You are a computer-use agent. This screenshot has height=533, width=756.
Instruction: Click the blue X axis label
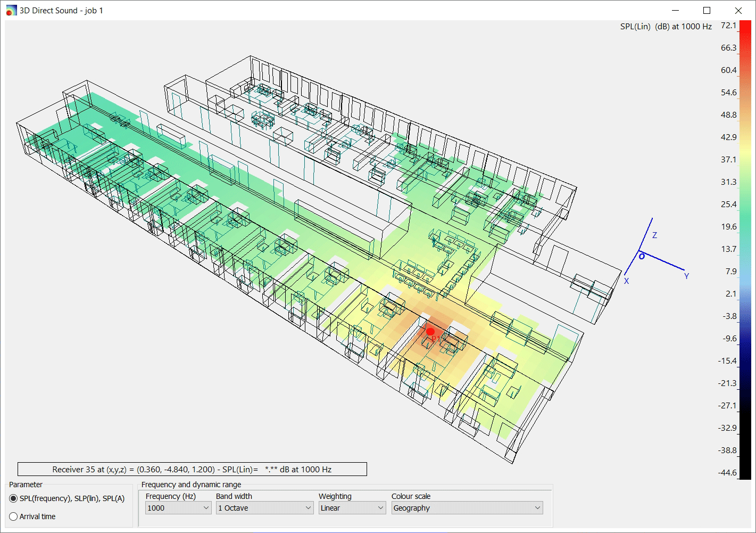pos(626,281)
